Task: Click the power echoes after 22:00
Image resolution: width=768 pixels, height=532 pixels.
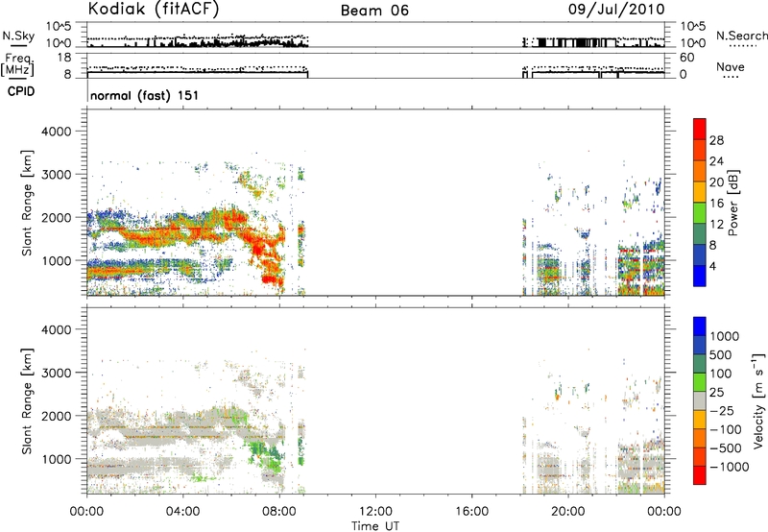Action: coord(640,270)
